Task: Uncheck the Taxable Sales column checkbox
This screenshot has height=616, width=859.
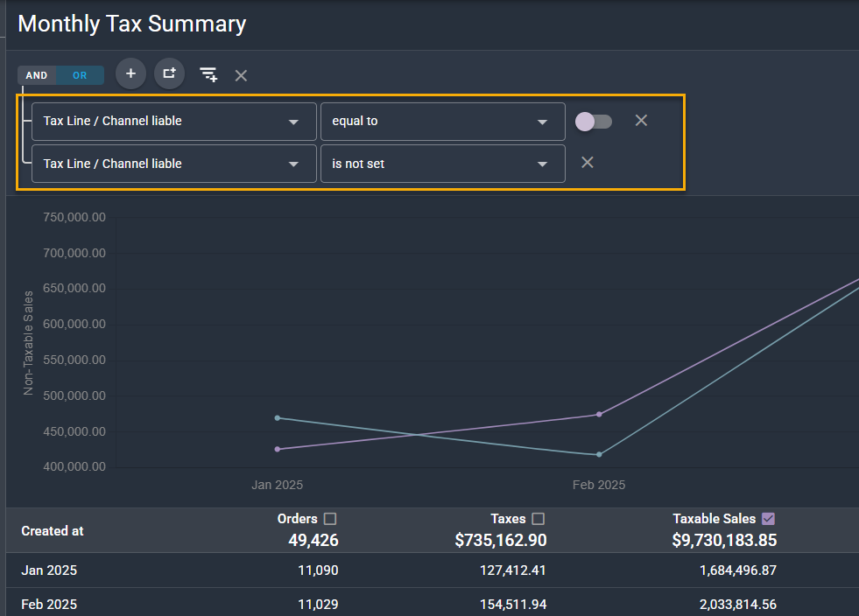Action: (769, 519)
